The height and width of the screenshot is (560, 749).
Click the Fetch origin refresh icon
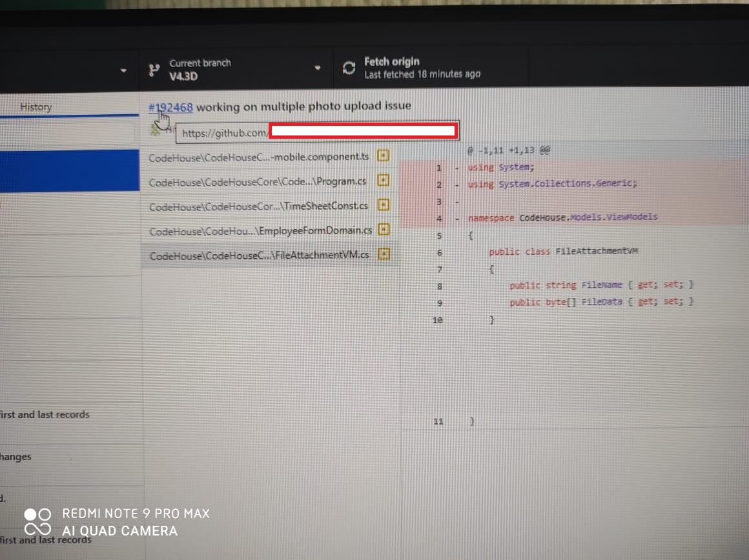click(349, 66)
